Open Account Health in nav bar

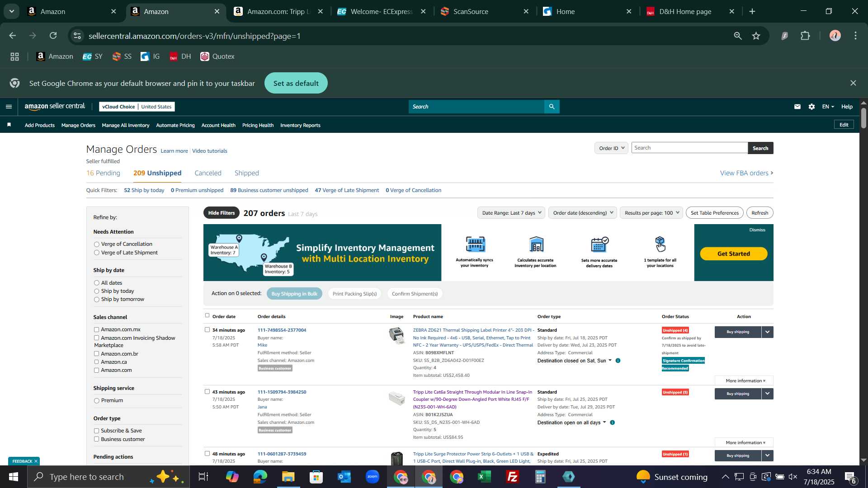[x=218, y=125]
